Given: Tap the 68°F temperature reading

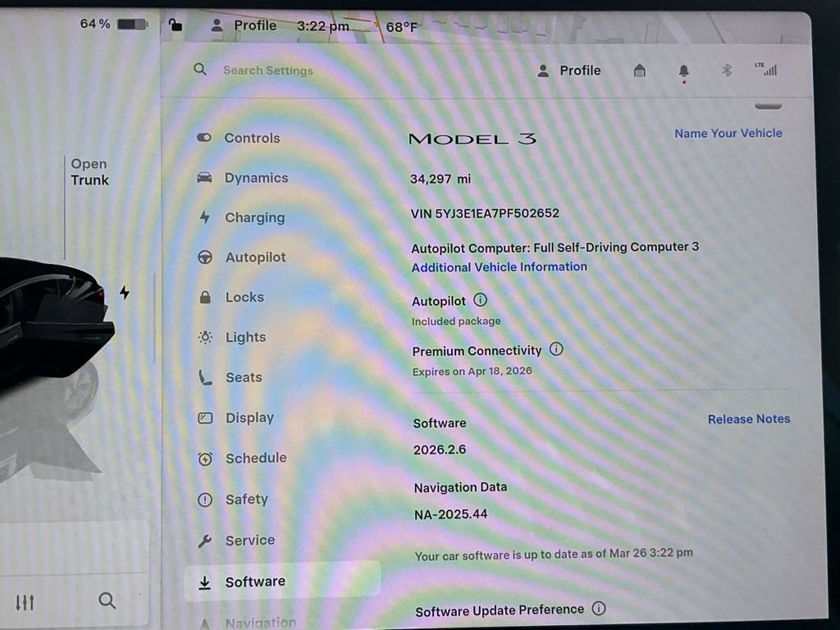Looking at the screenshot, I should [401, 27].
